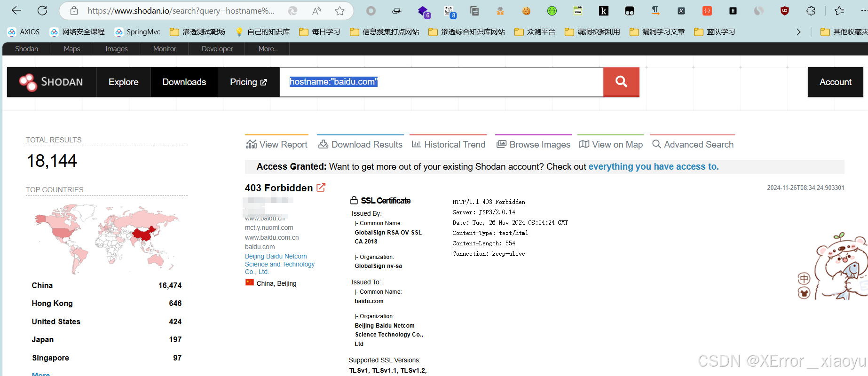Expand the 渗透测试靶场 bookmark folder
This screenshot has width=868, height=376.
click(197, 31)
